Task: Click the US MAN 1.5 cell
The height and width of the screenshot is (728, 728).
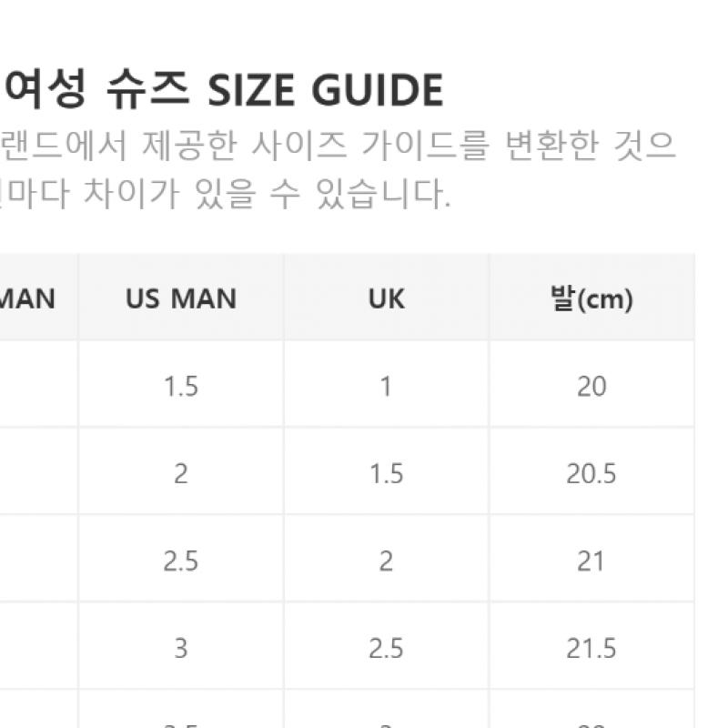Action: tap(181, 386)
